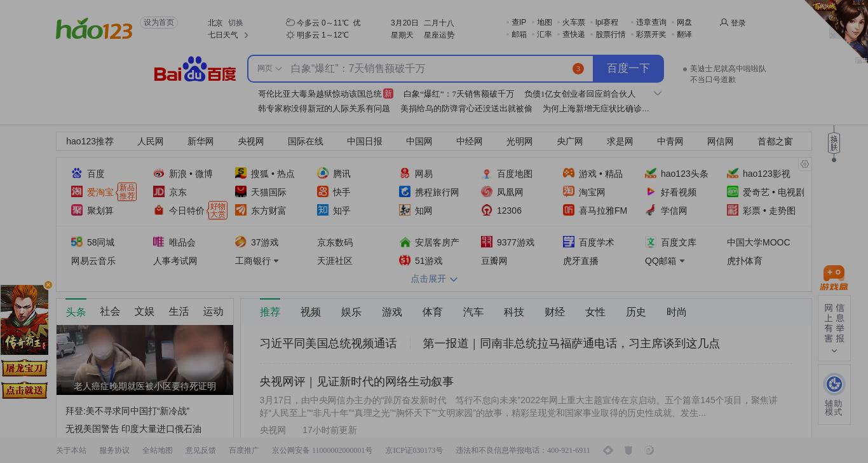868x463 pixels.
Task: Switch city next to Beijing
Action: pos(236,23)
